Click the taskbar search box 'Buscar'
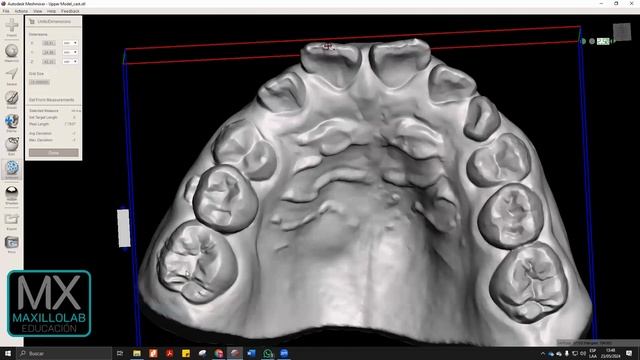Screen dimensions: 640x360 pos(64,353)
